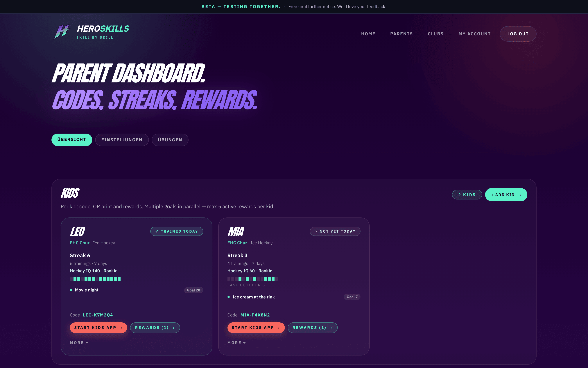Click the 2 KIDS badge
The width and height of the screenshot is (588, 368).
[x=467, y=195]
